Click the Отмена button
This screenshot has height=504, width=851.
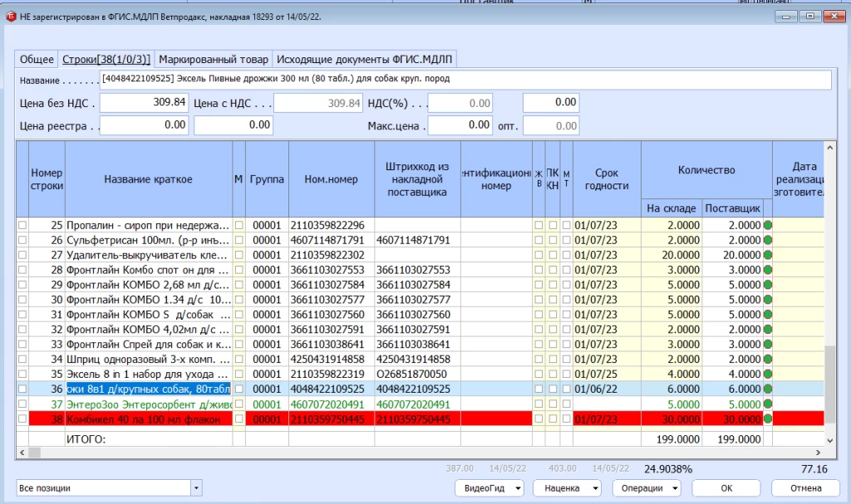tap(805, 487)
